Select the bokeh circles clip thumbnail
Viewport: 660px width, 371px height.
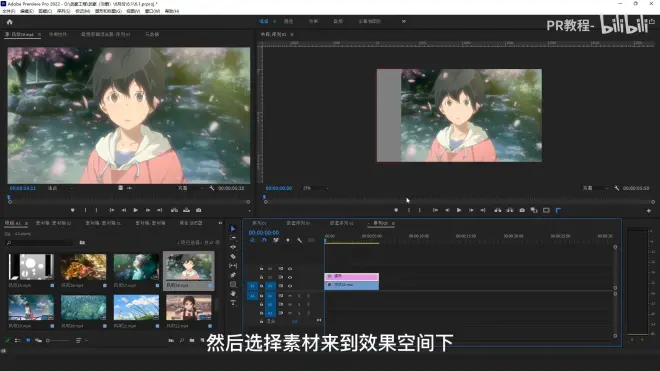[31, 267]
